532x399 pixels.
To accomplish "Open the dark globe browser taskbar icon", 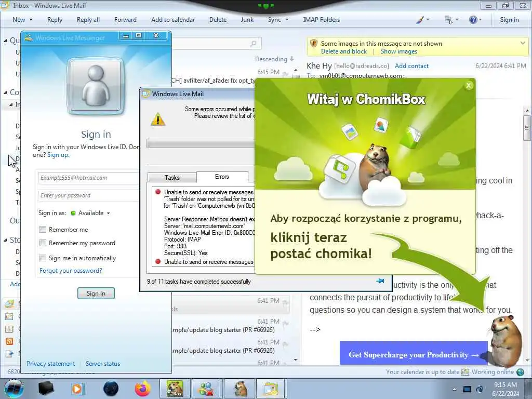I will (111, 389).
